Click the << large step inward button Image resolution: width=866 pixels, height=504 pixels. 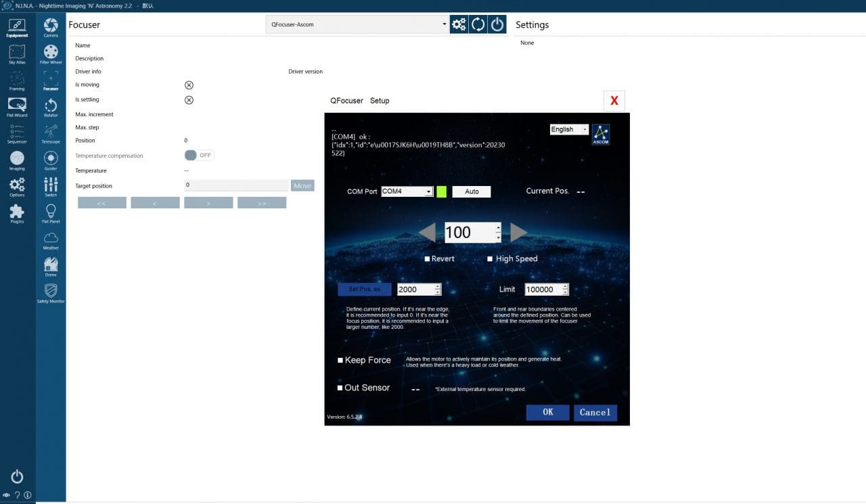click(102, 202)
